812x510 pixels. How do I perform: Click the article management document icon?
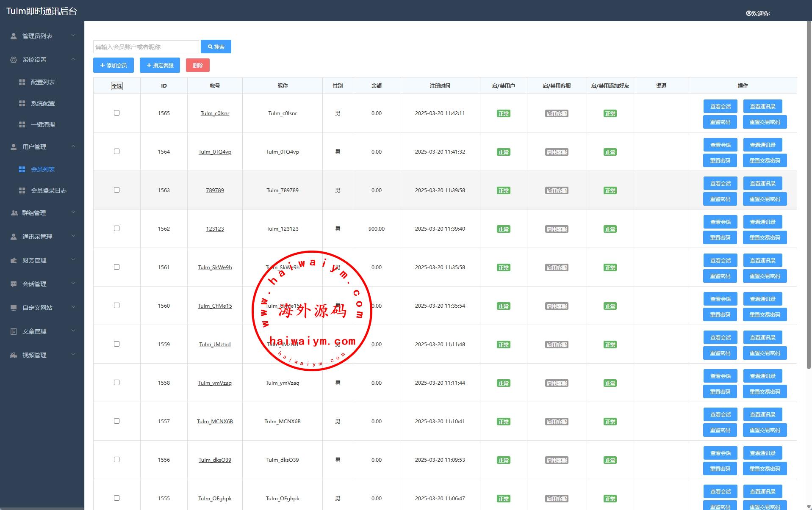14,331
